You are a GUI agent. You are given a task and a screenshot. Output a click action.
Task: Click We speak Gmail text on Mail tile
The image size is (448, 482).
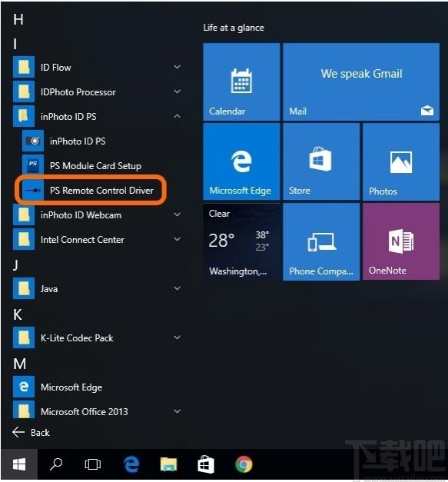pyautogui.click(x=361, y=74)
